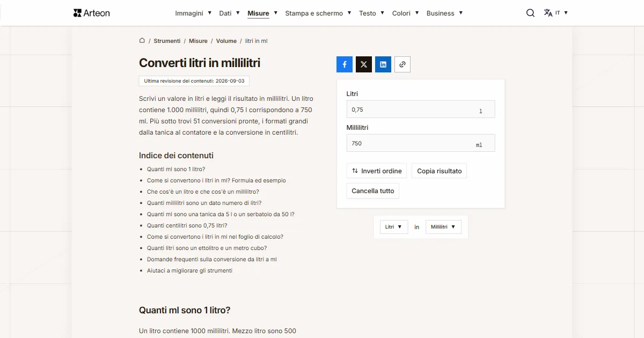The width and height of the screenshot is (644, 338).
Task: Open the source unit Litri dropdown
Action: point(394,227)
